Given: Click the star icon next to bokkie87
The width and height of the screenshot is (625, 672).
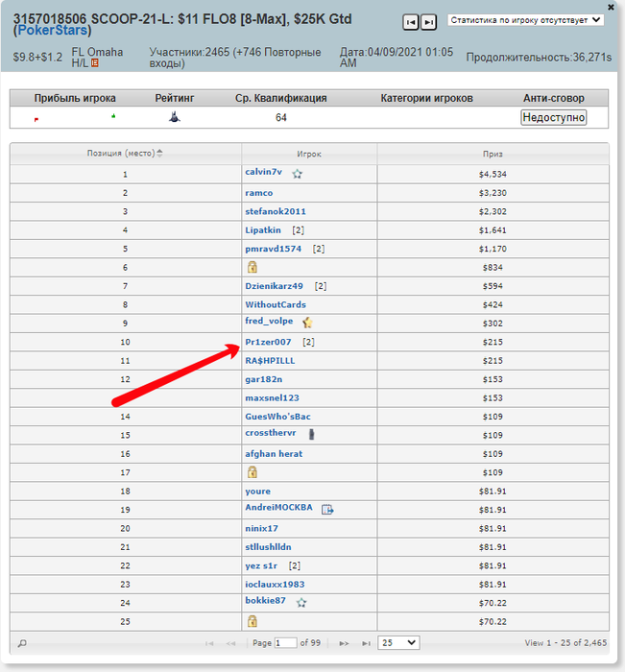Looking at the screenshot, I should [301, 603].
